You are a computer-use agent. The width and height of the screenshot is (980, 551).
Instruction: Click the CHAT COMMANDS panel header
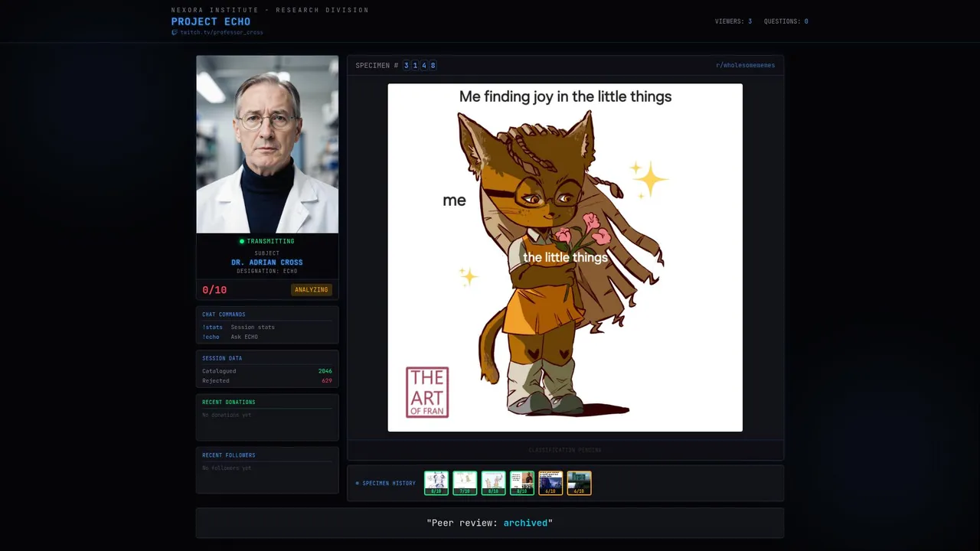click(x=224, y=315)
